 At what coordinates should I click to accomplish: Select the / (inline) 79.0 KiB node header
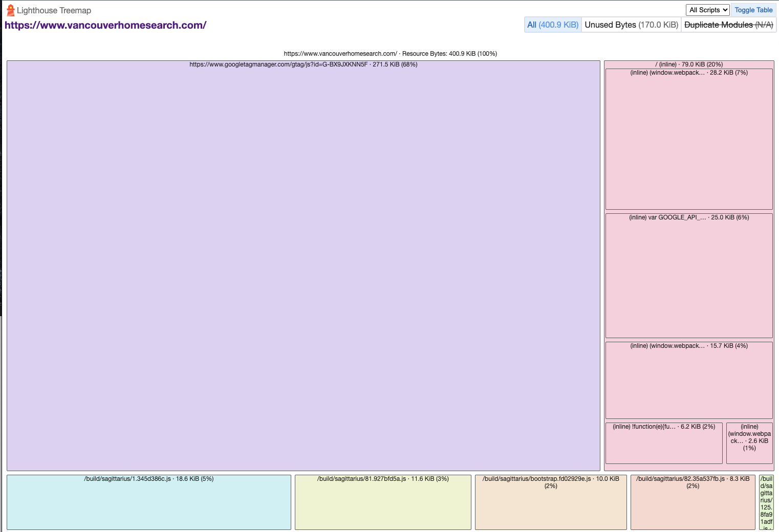click(689, 64)
